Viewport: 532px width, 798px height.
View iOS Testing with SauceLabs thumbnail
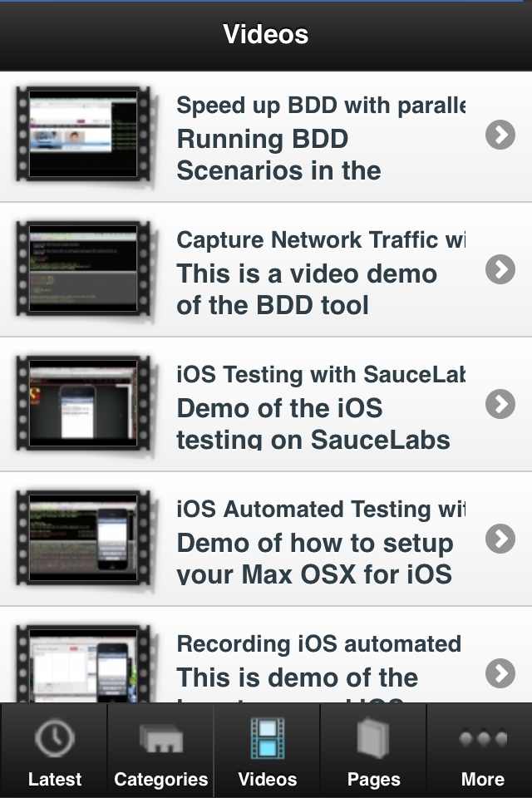[83, 404]
